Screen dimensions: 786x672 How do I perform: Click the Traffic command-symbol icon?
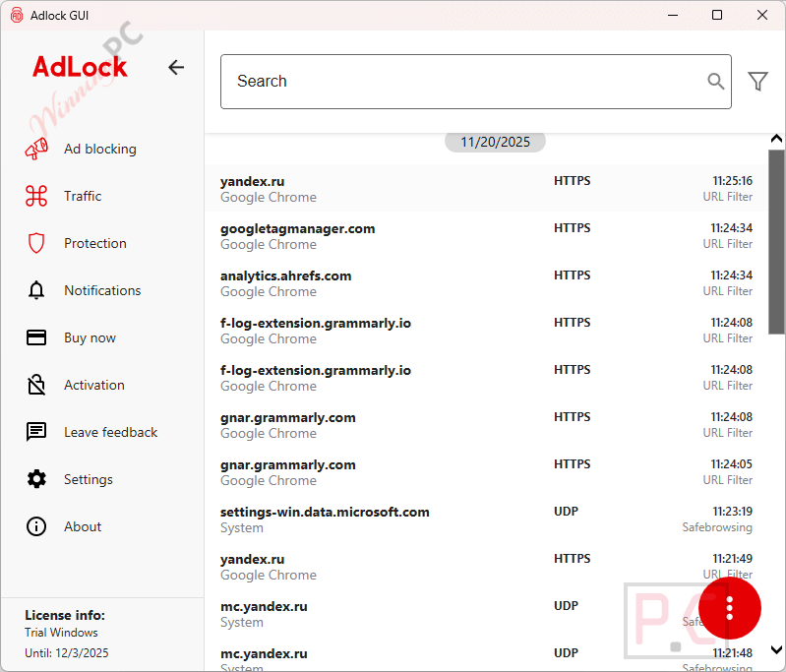click(x=36, y=196)
